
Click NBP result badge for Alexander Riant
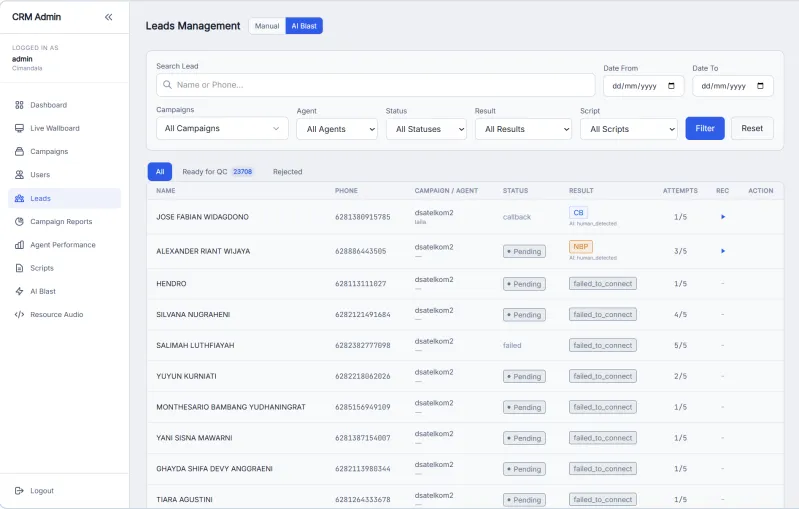coord(580,247)
